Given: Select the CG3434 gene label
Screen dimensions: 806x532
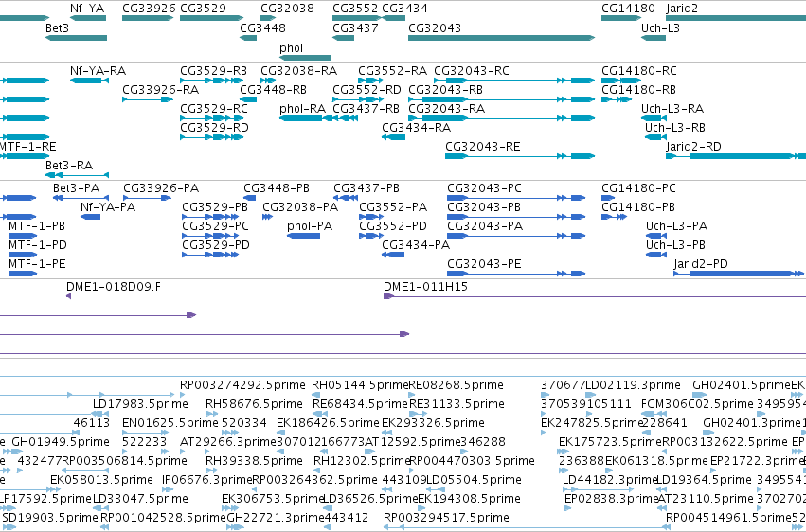Looking at the screenshot, I should pos(404,9).
